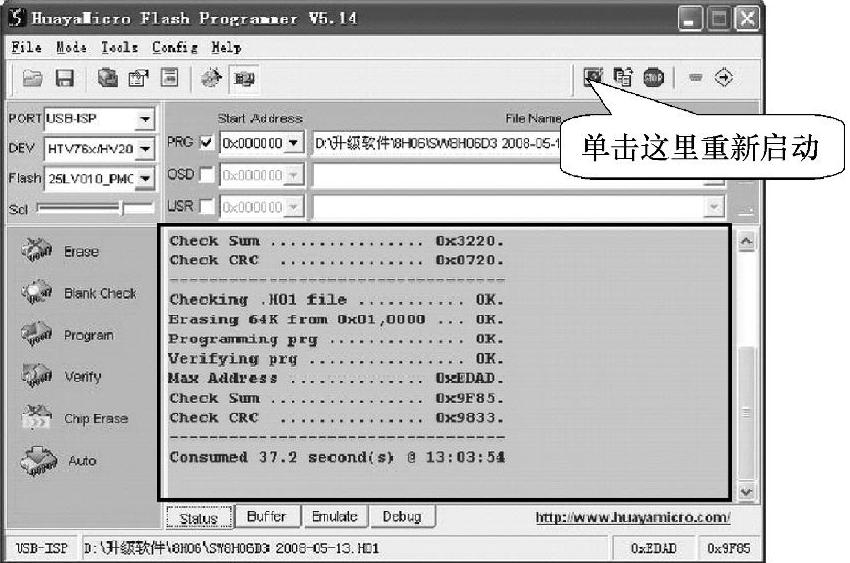Screen dimensions: 850x563
Task: Enable the USR checkbox
Action: pos(206,206)
